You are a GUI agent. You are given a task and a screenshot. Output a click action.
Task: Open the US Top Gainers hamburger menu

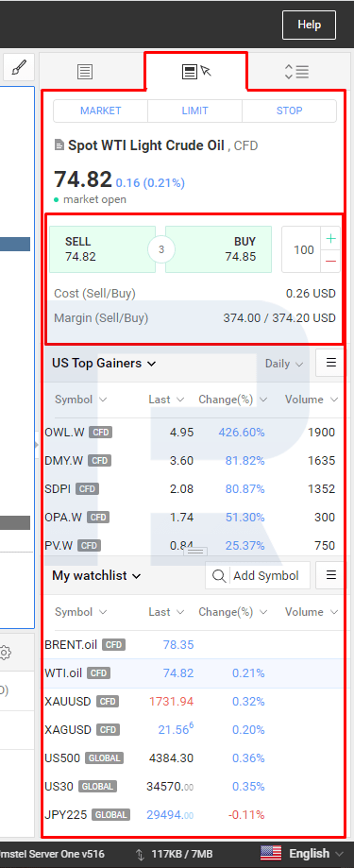330,363
